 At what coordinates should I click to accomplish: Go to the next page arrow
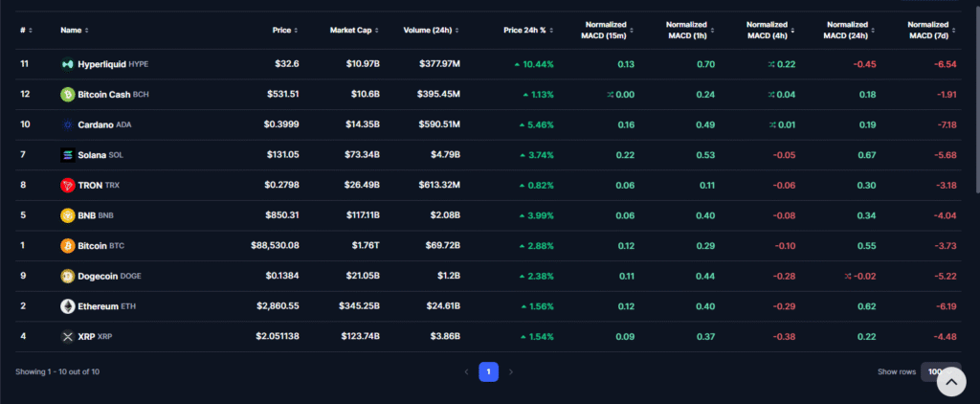pos(511,371)
